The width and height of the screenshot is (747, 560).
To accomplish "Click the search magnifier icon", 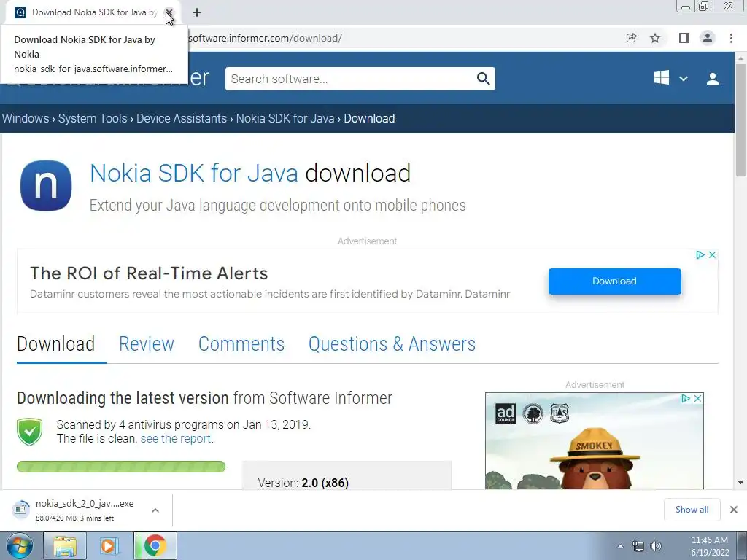I will [483, 79].
